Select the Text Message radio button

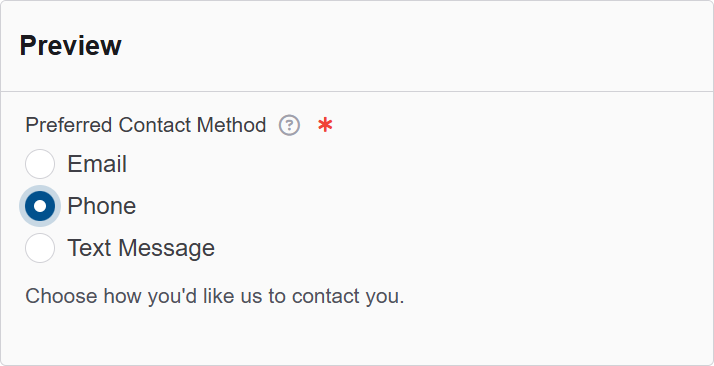(40, 248)
